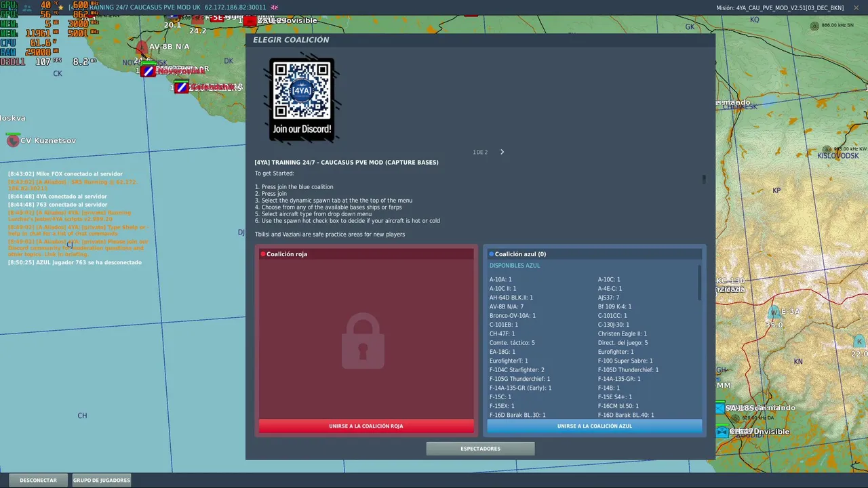Go to next briefing image page arrow
The height and width of the screenshot is (488, 868).
tap(502, 152)
